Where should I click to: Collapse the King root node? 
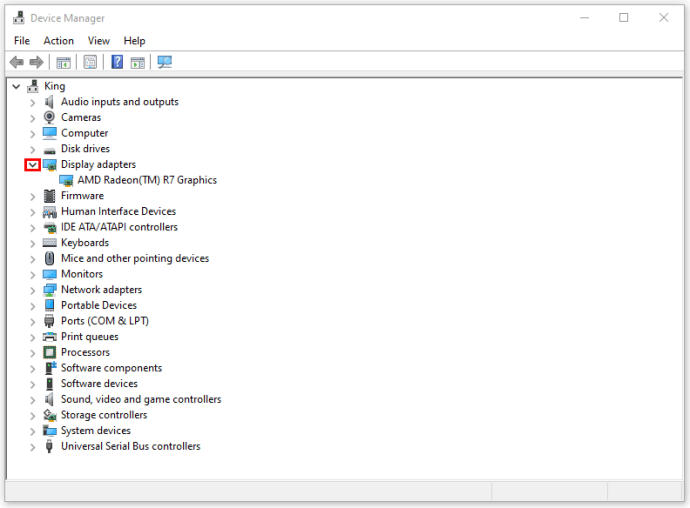pos(16,87)
